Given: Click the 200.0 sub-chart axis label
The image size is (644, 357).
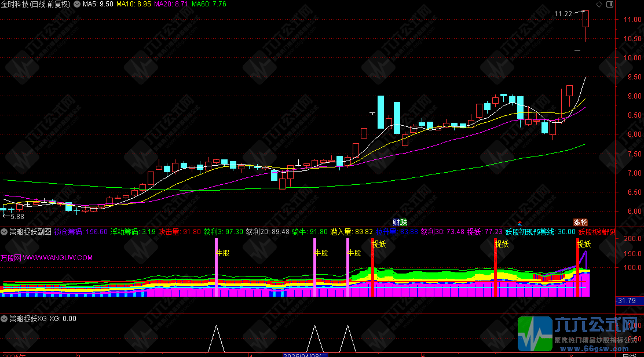Looking at the screenshot, I should coord(632,239).
